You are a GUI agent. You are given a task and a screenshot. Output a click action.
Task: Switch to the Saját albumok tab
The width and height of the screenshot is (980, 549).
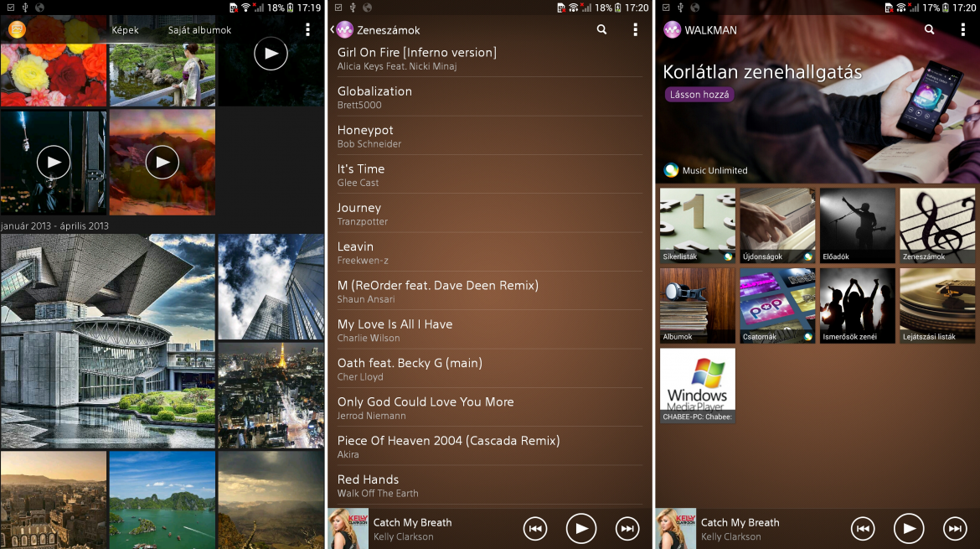(x=199, y=30)
